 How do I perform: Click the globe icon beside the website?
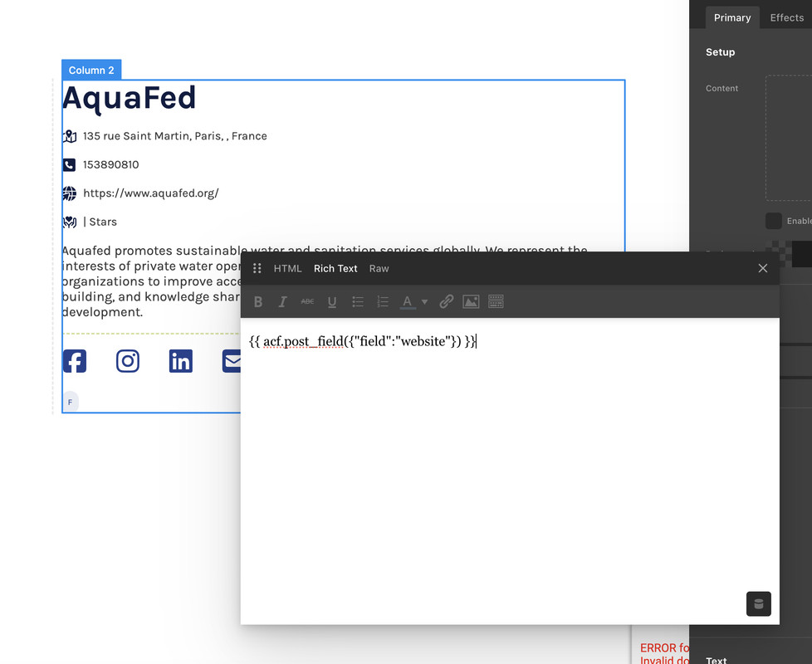click(x=70, y=193)
